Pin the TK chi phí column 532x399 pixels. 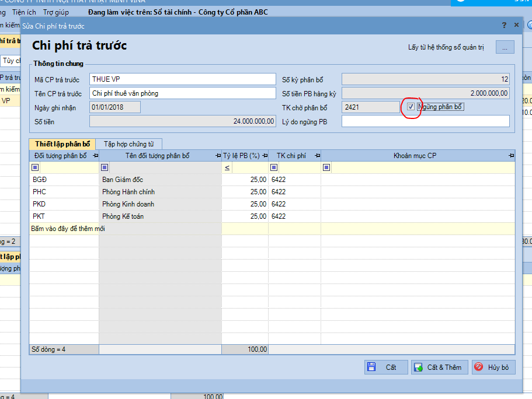317,156
